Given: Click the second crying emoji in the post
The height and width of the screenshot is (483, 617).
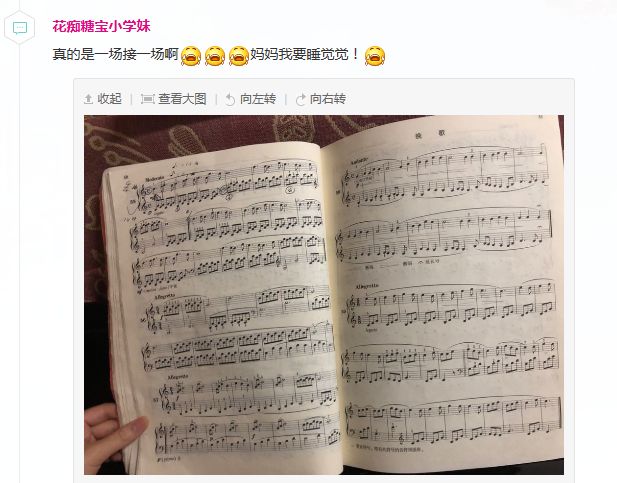Looking at the screenshot, I should [x=215, y=55].
